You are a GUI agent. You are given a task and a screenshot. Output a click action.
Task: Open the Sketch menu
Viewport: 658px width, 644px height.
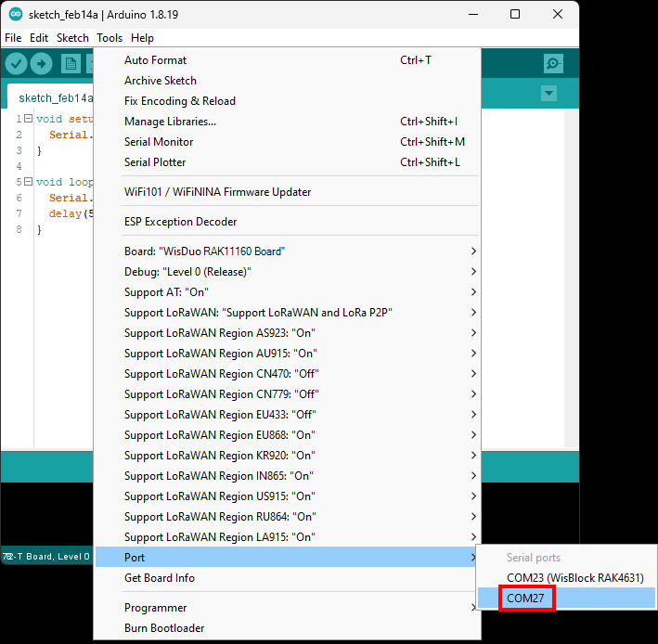(x=72, y=38)
